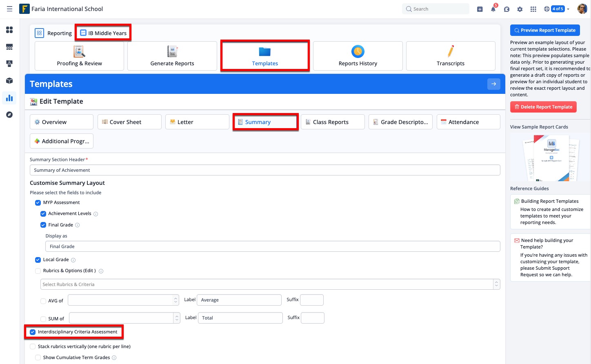Switch to the Cover Sheet tab

click(x=129, y=122)
